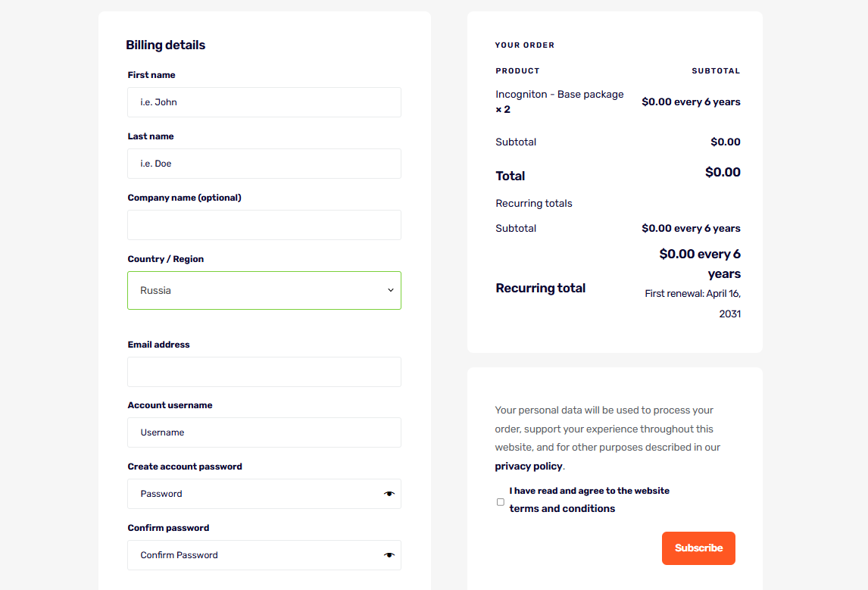Click the Confirm Password input field
The height and width of the screenshot is (590, 868).
coord(264,555)
